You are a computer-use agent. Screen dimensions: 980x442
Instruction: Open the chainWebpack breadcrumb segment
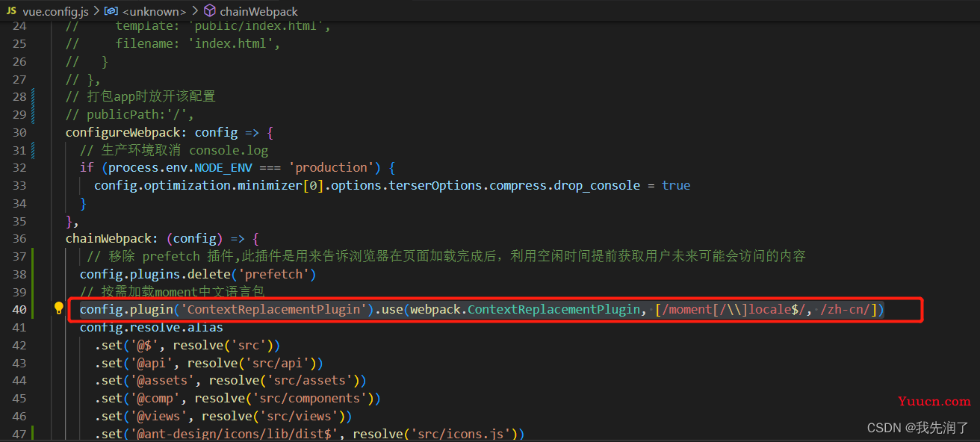click(x=258, y=11)
